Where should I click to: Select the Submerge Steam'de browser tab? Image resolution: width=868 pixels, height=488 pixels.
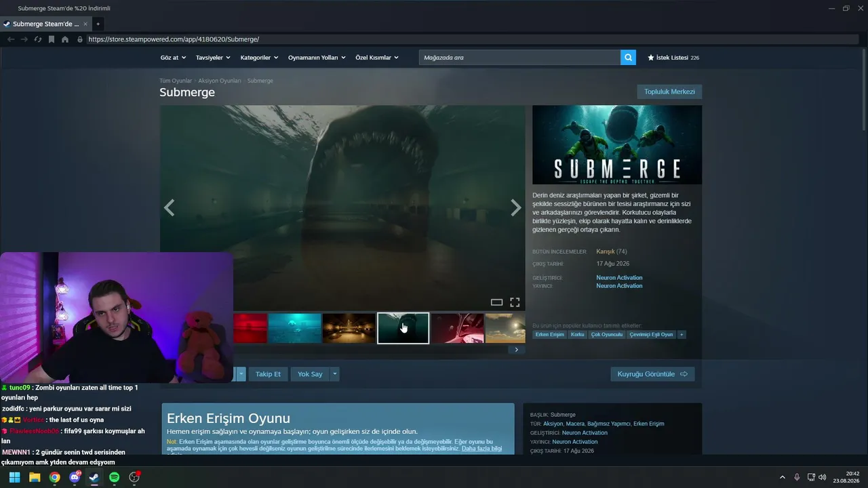pos(45,24)
